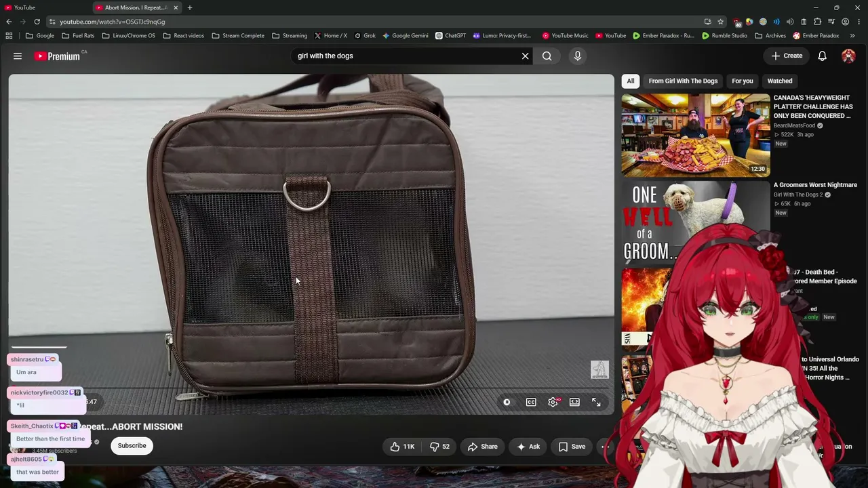This screenshot has height=488, width=868.
Task: Open the Chrome three-dot menu
Action: coord(859,22)
